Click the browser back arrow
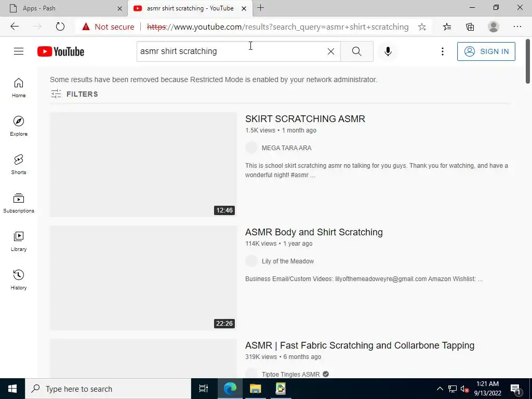 pyautogui.click(x=15, y=26)
